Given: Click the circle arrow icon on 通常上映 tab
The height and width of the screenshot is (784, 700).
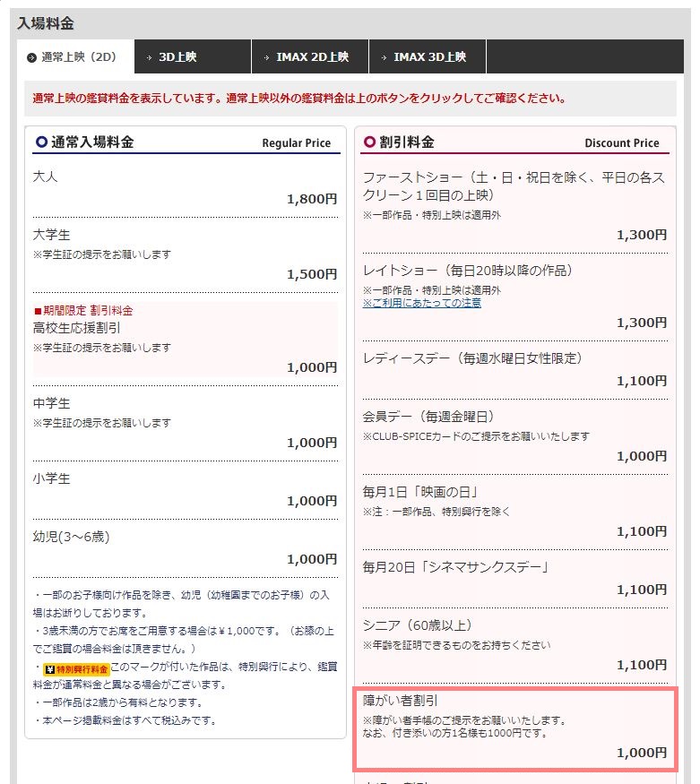Looking at the screenshot, I should (31, 57).
